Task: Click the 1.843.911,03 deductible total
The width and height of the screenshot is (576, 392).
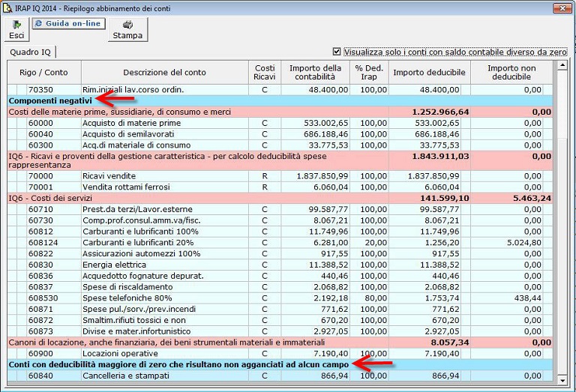Action: (440, 157)
